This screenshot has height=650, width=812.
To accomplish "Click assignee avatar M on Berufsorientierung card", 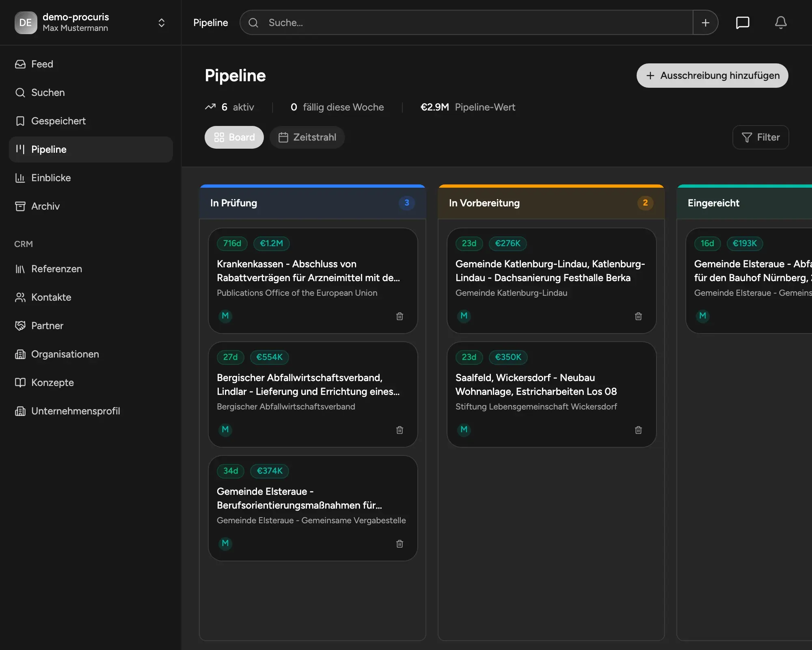I will 225,544.
